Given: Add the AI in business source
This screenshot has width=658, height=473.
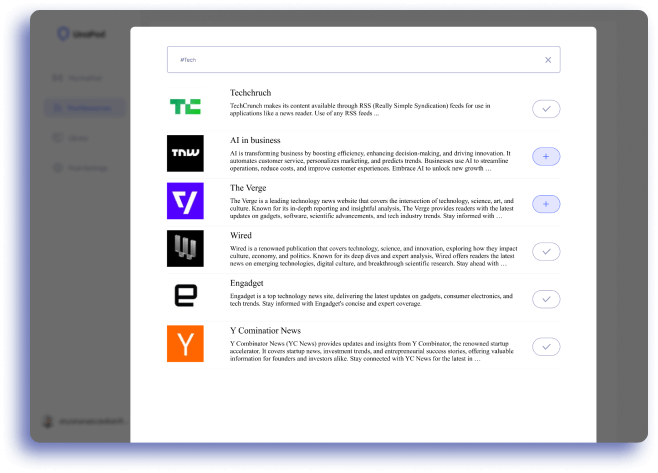Looking at the screenshot, I should (x=546, y=157).
